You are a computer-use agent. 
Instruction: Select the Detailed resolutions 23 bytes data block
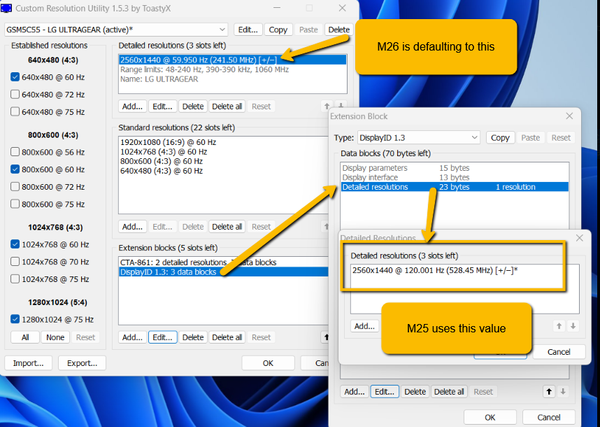(455, 187)
